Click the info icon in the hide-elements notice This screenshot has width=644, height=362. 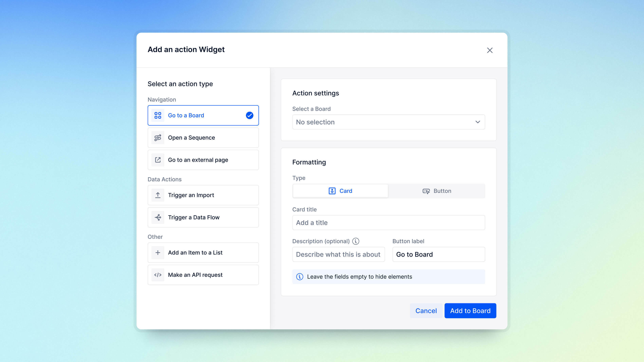tap(300, 277)
